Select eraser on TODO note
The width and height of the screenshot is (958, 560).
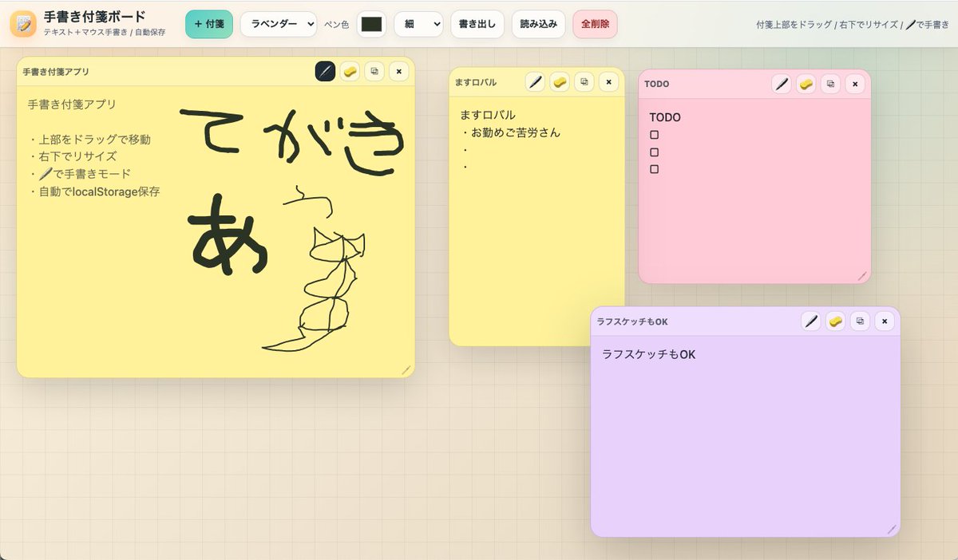pyautogui.click(x=806, y=84)
